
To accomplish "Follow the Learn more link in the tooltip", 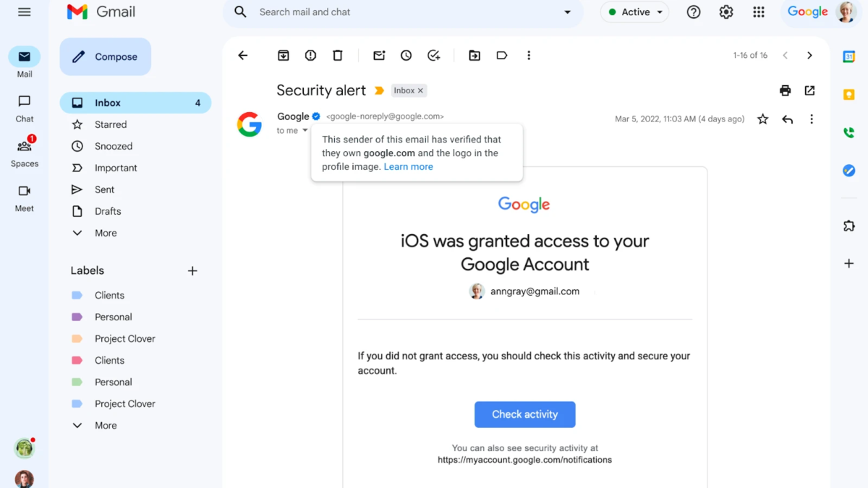I will pos(409,167).
